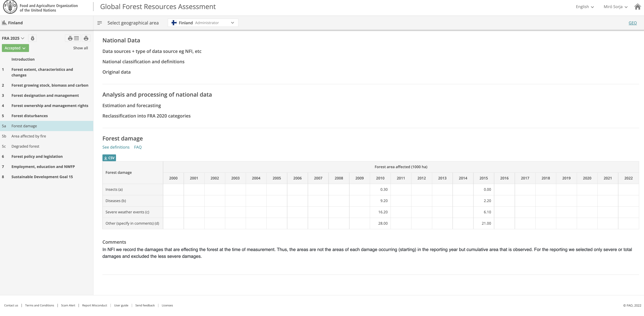Open the Accepted status dropdown

point(15,48)
